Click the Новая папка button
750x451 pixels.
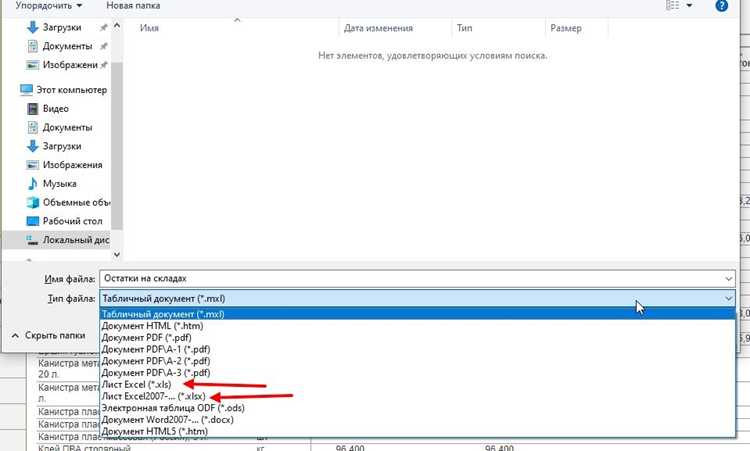[x=133, y=6]
